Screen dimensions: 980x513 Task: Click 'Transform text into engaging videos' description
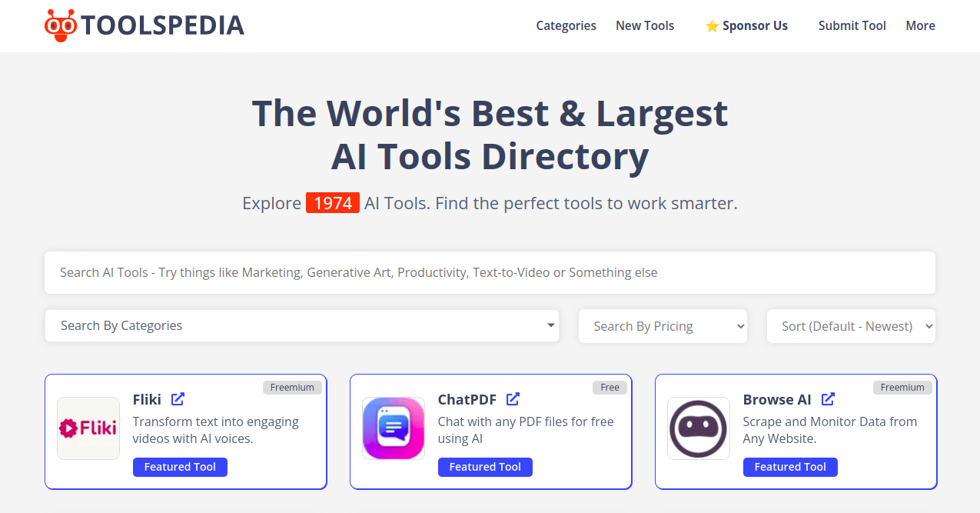coord(215,430)
